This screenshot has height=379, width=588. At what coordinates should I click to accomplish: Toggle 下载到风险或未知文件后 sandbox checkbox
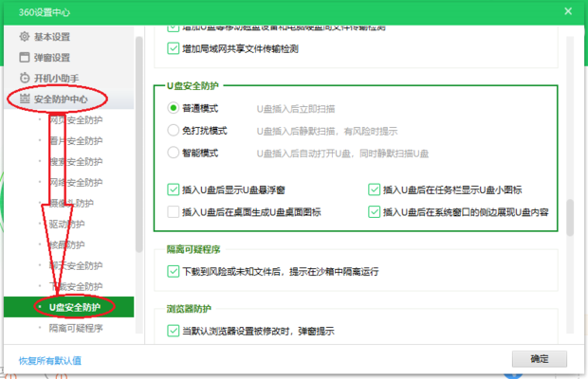173,271
